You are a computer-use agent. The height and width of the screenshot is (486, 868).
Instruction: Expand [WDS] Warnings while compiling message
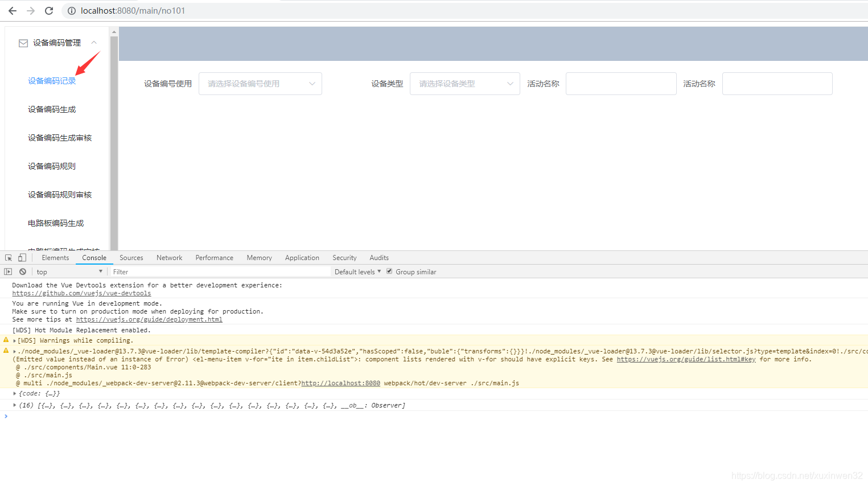(15, 341)
